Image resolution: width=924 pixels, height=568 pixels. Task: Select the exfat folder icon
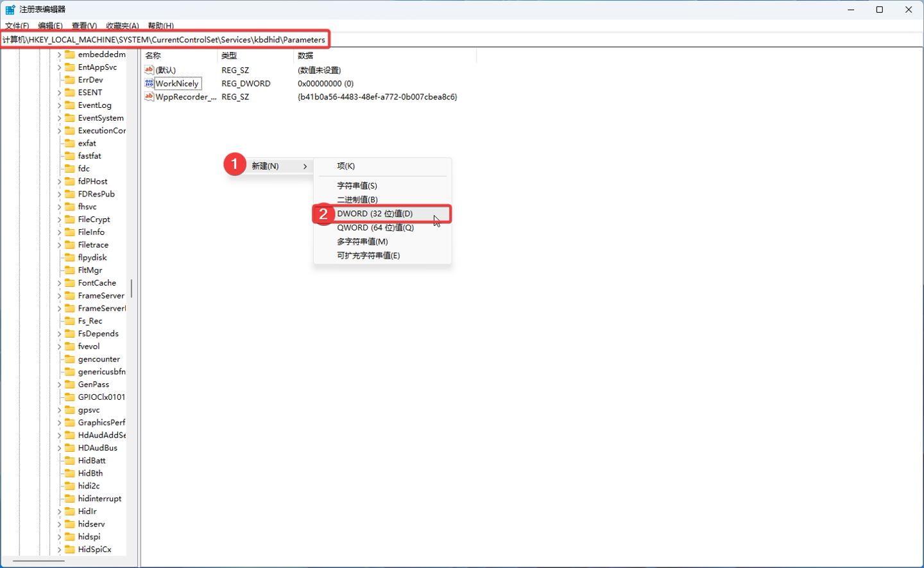coord(70,143)
